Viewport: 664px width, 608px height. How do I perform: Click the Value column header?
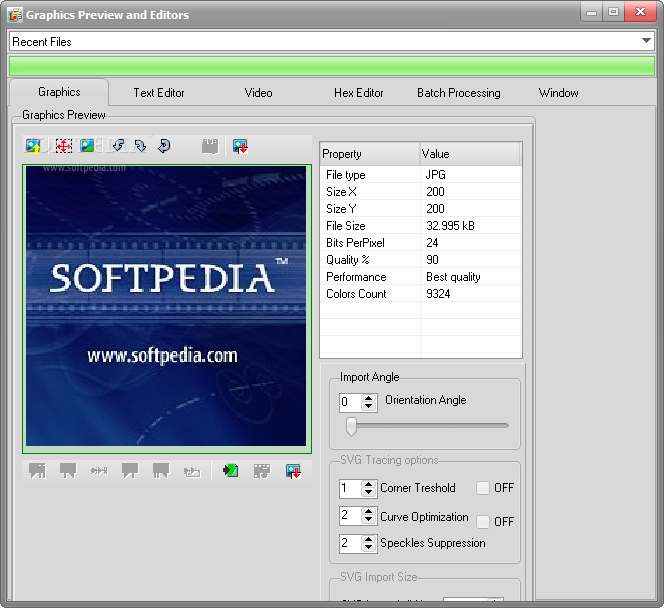470,154
